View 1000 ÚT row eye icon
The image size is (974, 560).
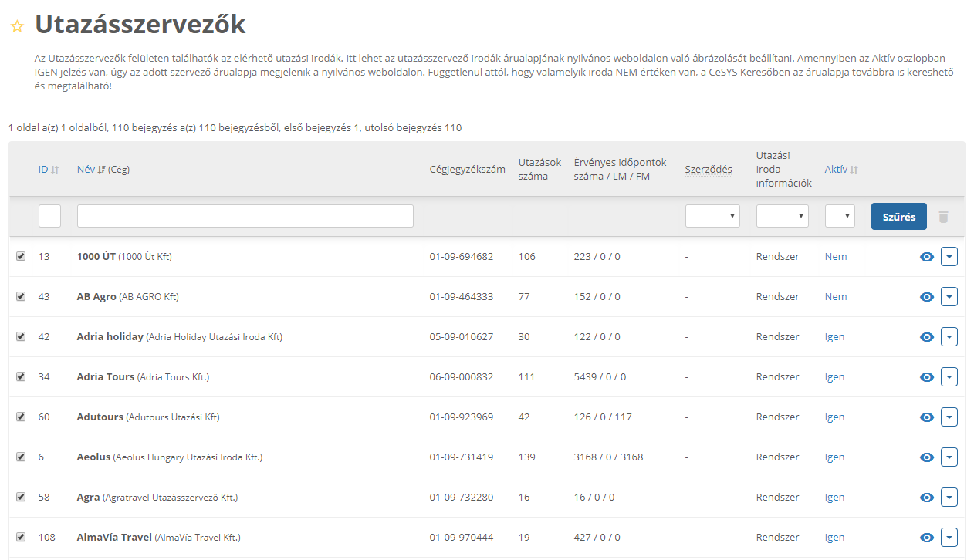point(927,257)
